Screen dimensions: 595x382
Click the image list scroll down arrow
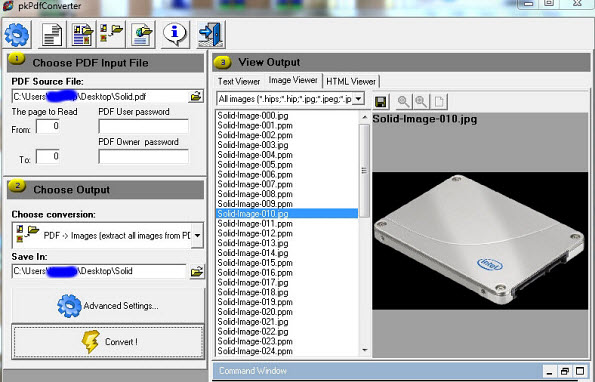tap(365, 350)
